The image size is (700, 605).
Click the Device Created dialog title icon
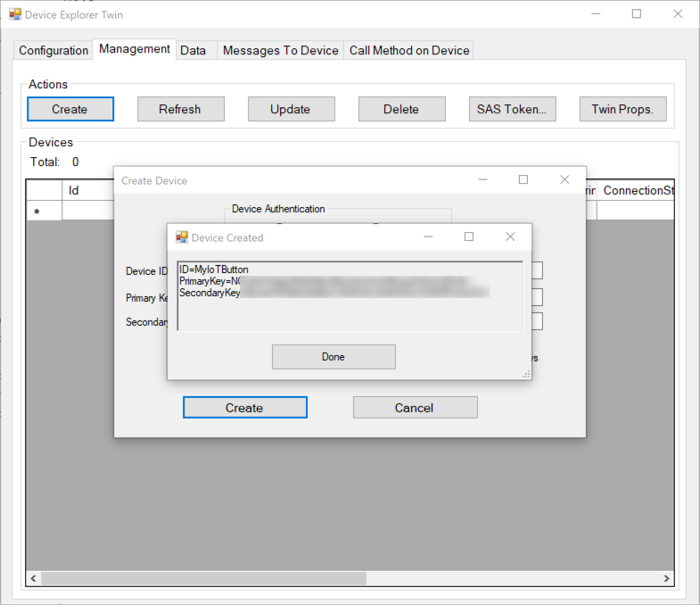[182, 237]
